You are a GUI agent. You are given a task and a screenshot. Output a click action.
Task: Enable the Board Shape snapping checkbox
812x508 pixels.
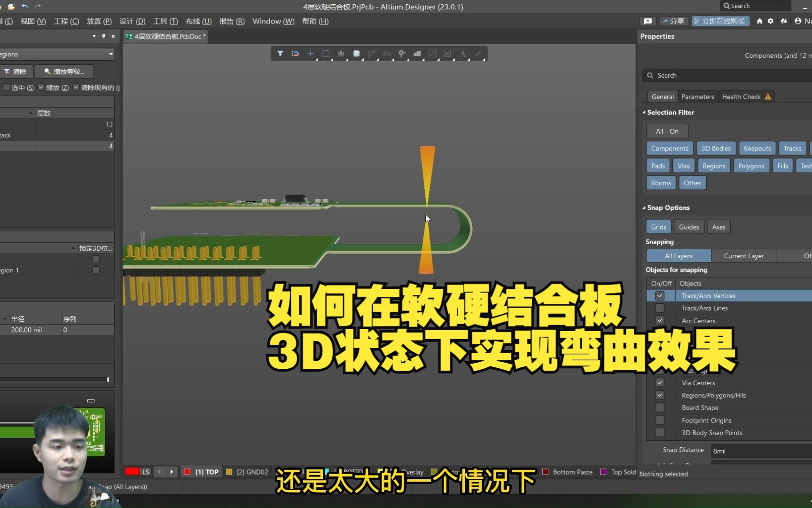click(x=660, y=407)
